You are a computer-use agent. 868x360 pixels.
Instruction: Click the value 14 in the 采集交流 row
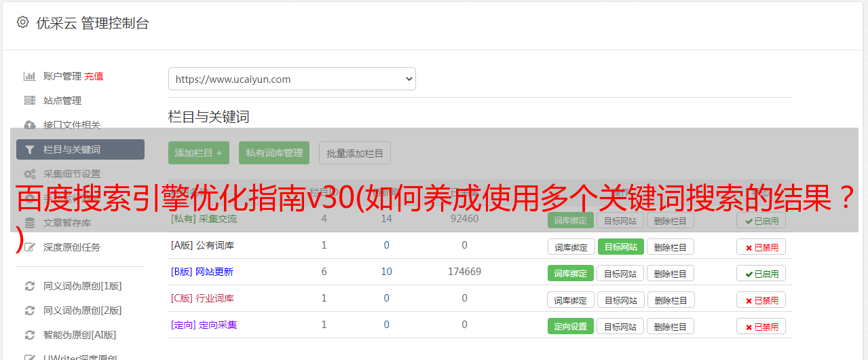tap(386, 219)
